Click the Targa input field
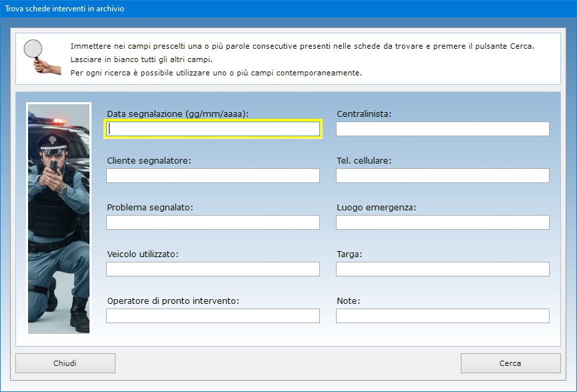The height and width of the screenshot is (392, 577). (442, 269)
